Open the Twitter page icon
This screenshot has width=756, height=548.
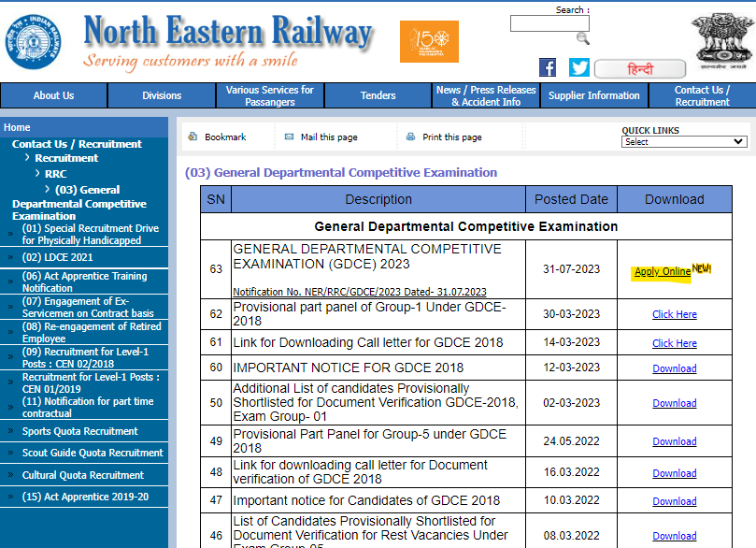[579, 67]
